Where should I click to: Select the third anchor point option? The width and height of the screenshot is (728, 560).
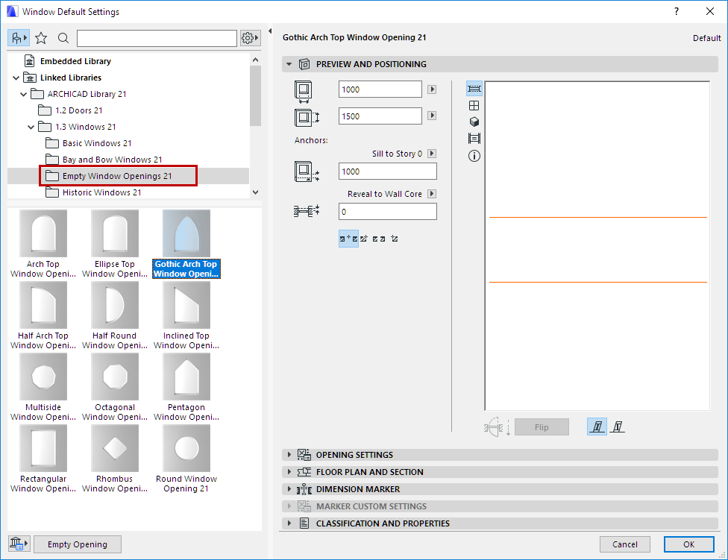tap(379, 239)
